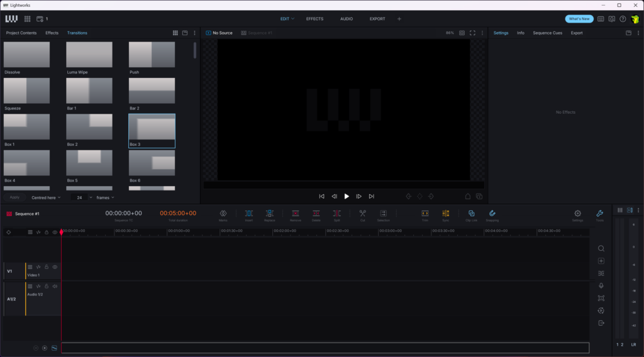Viewport: 644px width, 357px height.
Task: Jump to the end of sequence
Action: click(371, 197)
